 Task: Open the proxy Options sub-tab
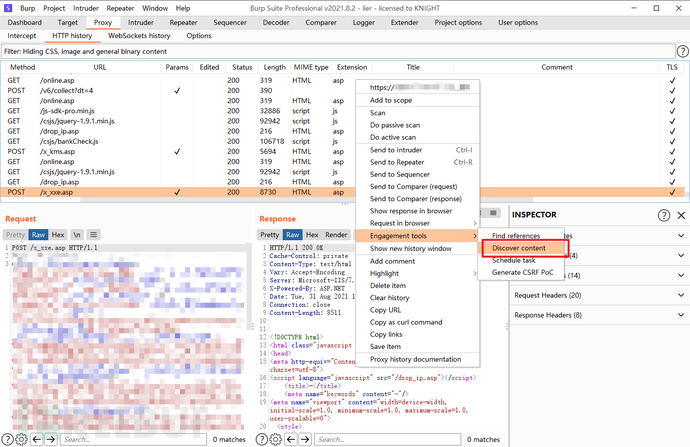click(x=199, y=36)
